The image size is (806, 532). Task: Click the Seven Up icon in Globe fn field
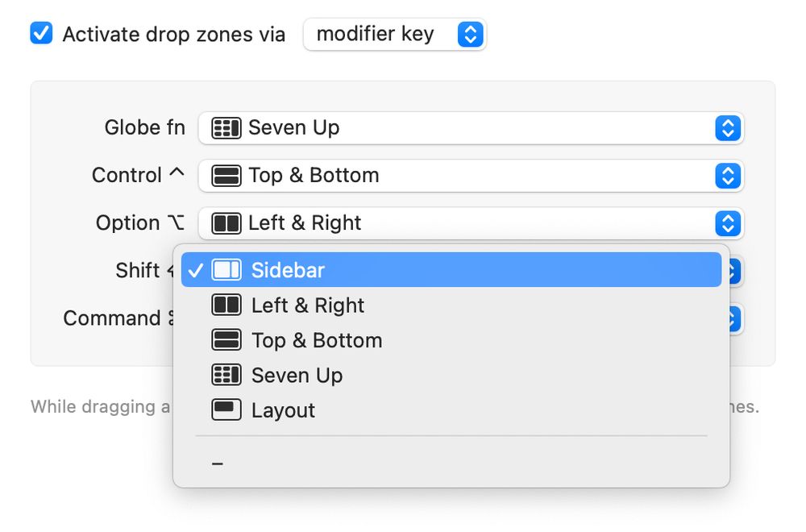click(x=226, y=128)
